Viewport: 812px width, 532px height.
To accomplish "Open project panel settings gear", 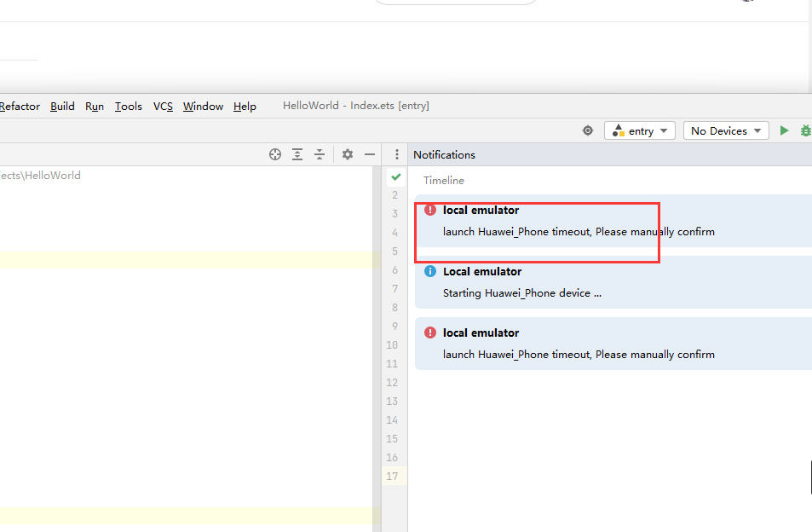I will pyautogui.click(x=348, y=154).
